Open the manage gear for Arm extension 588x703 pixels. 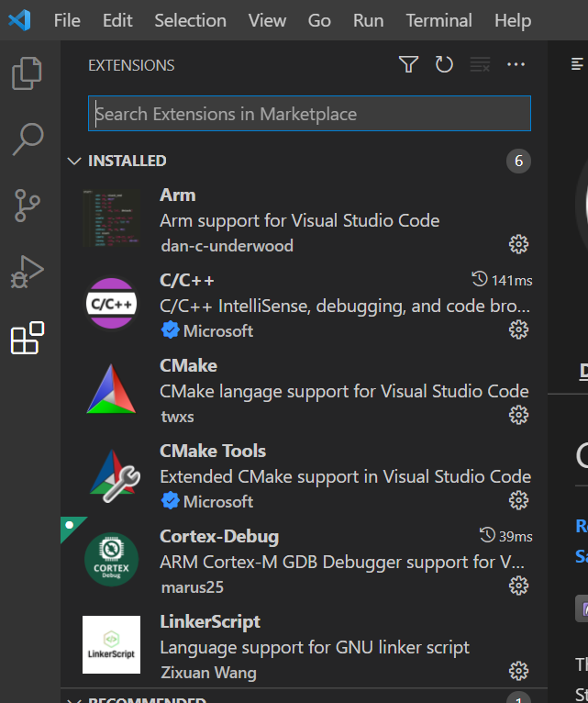click(x=518, y=244)
